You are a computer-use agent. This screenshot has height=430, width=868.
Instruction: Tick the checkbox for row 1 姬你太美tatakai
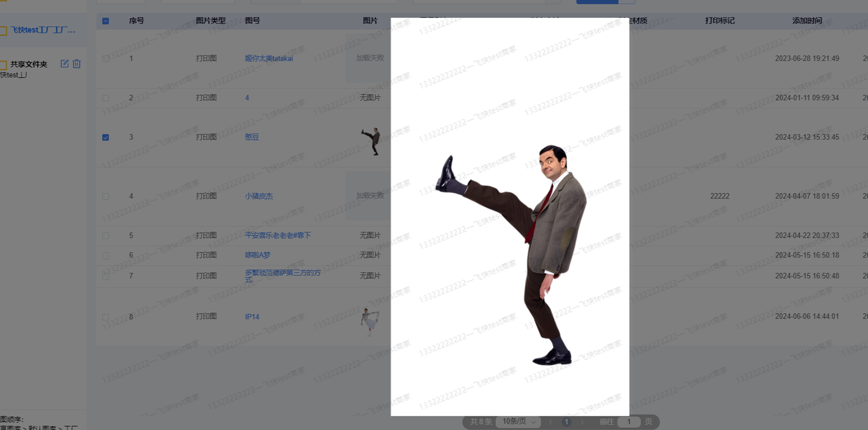[x=106, y=59]
